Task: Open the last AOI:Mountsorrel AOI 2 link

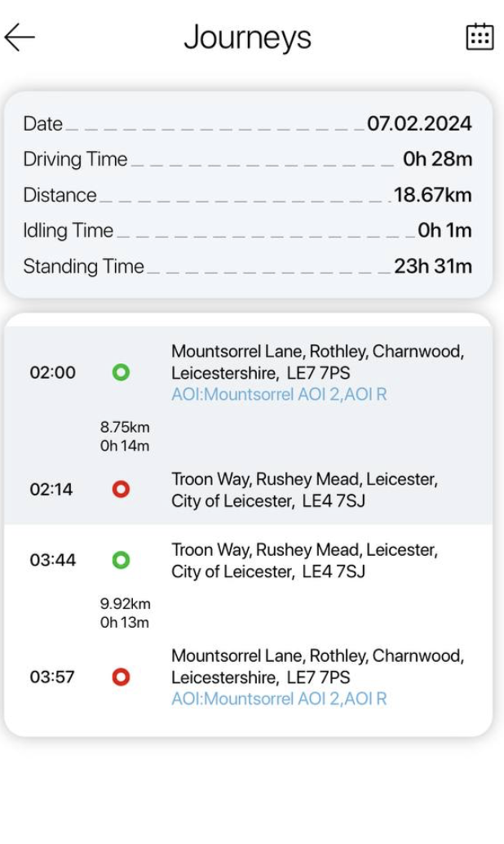Action: coord(279,699)
